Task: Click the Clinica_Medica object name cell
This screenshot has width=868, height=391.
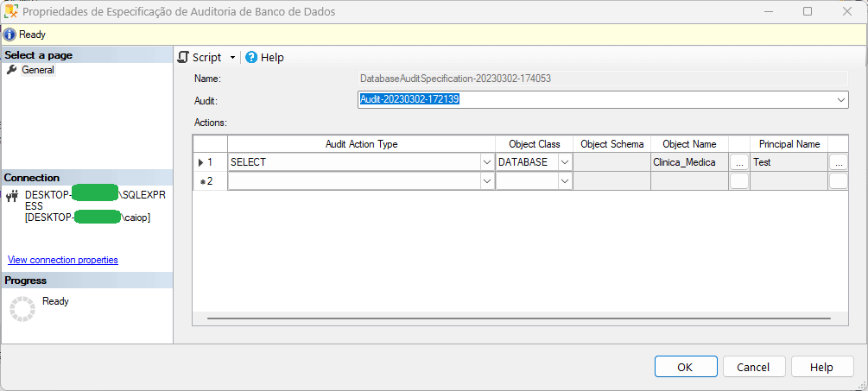Action: click(690, 162)
